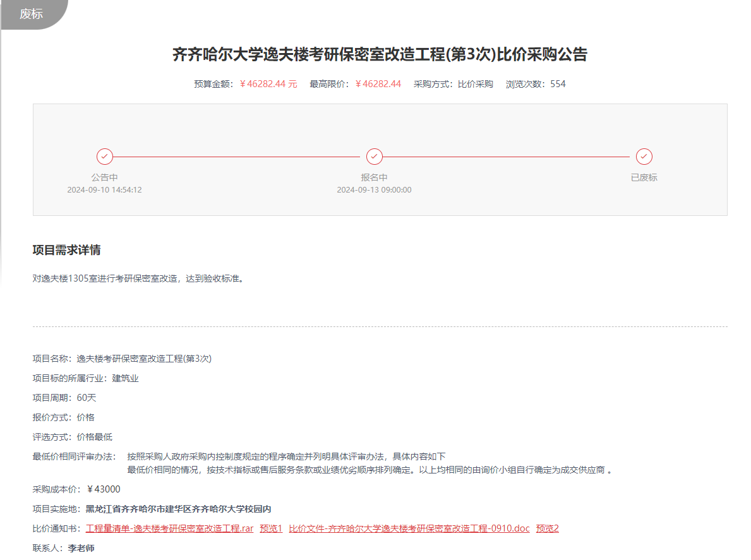Click the announcement title heading
The width and height of the screenshot is (751, 560).
pos(380,54)
